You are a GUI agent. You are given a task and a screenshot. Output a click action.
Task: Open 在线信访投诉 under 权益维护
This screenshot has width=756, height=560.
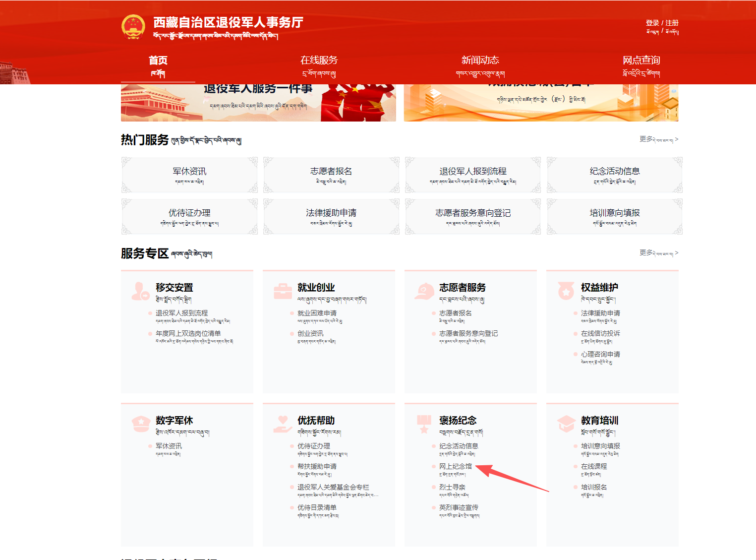pyautogui.click(x=600, y=333)
